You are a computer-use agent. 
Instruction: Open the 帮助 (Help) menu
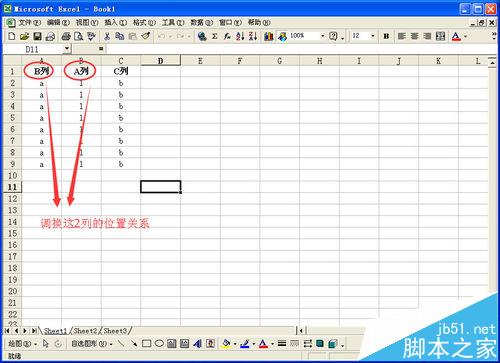coord(259,23)
